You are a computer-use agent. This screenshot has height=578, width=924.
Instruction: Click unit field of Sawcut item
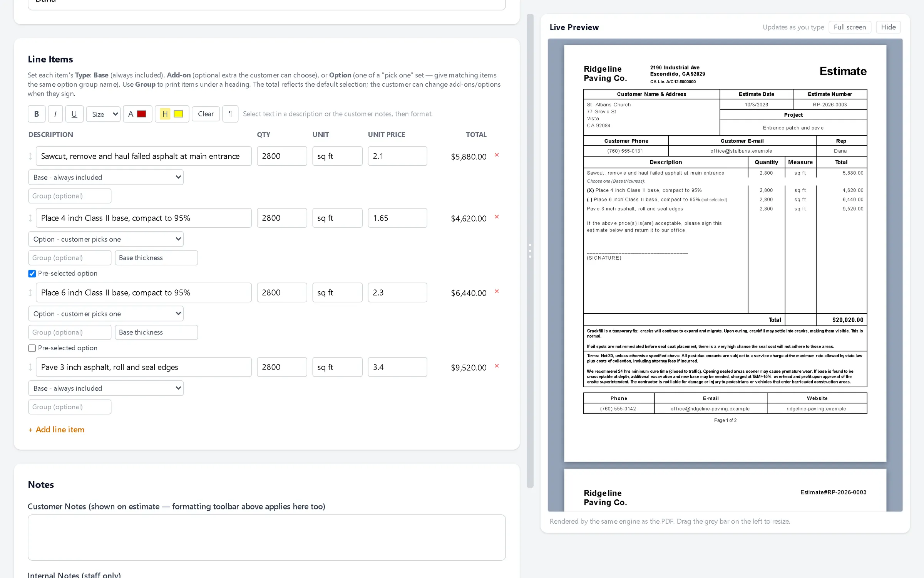point(337,156)
